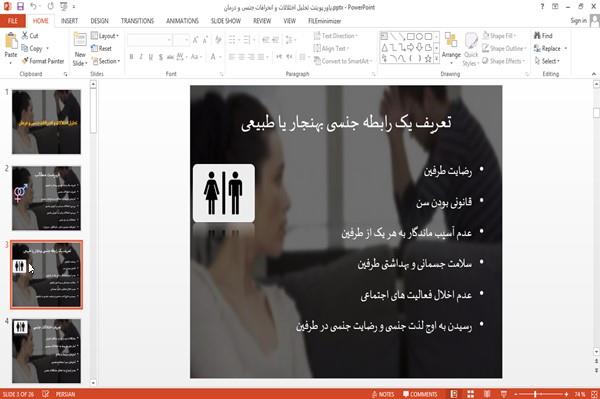The height and width of the screenshot is (399, 600).
Task: Click Find in the Editing group
Action: point(543,36)
